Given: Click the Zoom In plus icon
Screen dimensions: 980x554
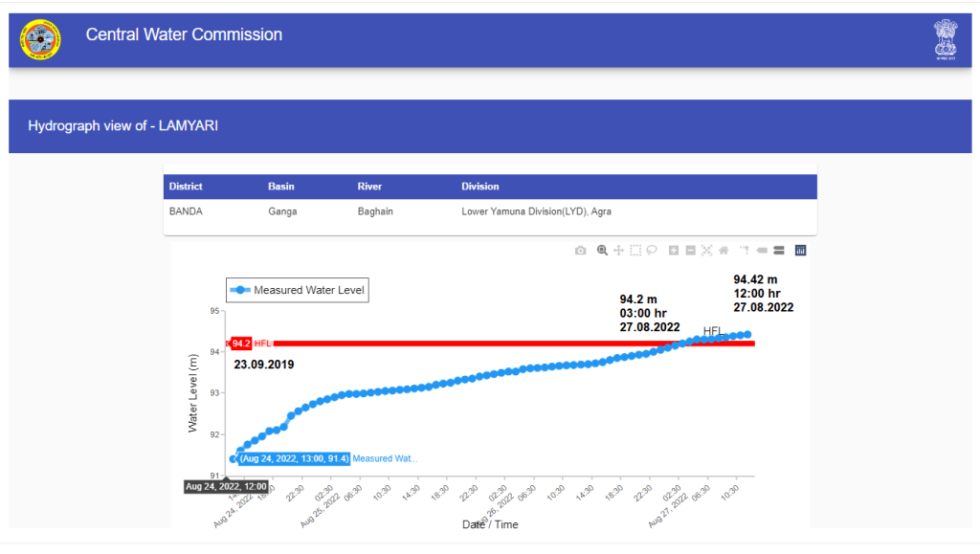Looking at the screenshot, I should coord(674,251).
